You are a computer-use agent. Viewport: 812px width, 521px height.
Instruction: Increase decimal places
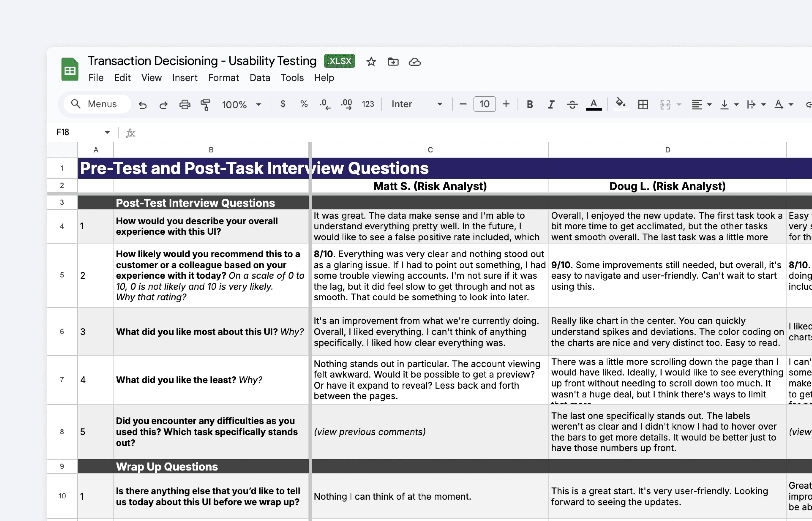(x=347, y=104)
